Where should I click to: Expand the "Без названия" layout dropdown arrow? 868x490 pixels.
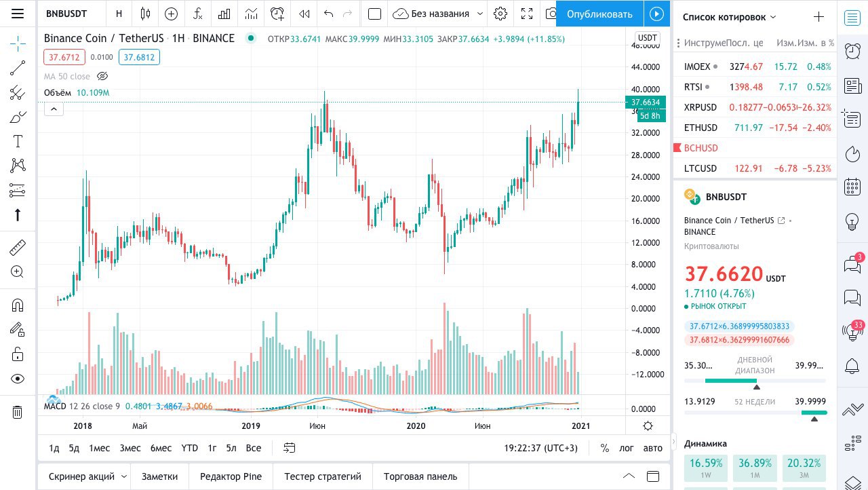pos(480,14)
